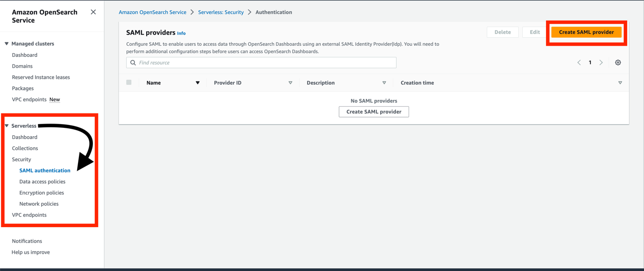This screenshot has height=271, width=644.
Task: Close the Amazon OpenSearch Service sidebar
Action: pyautogui.click(x=93, y=12)
